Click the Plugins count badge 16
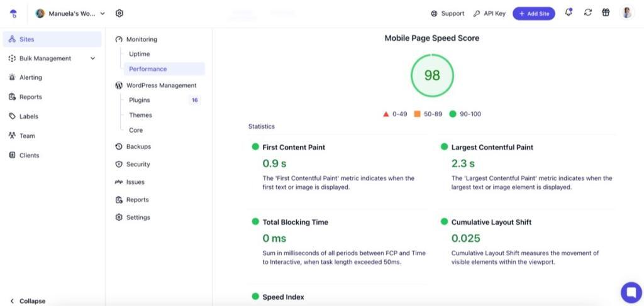The width and height of the screenshot is (644, 306). [194, 100]
